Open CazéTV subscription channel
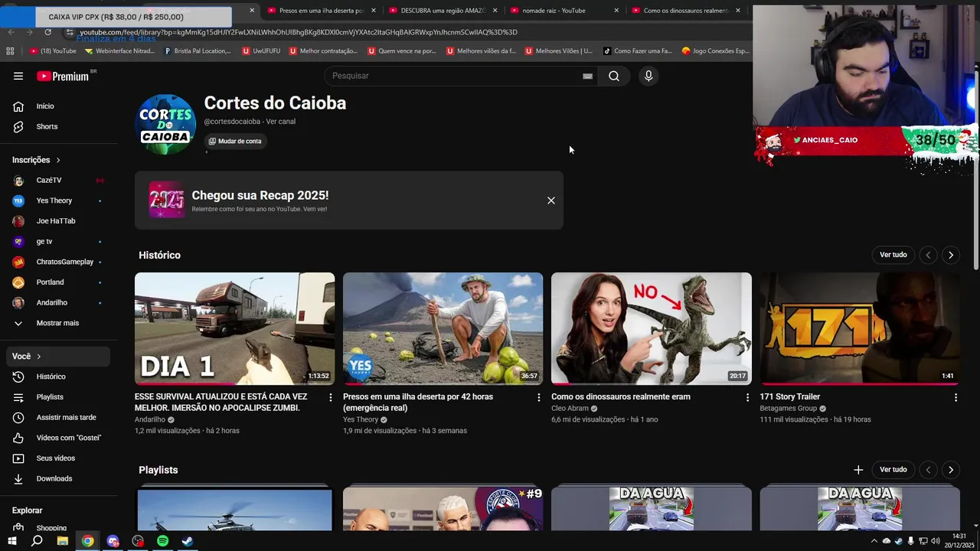 (49, 180)
